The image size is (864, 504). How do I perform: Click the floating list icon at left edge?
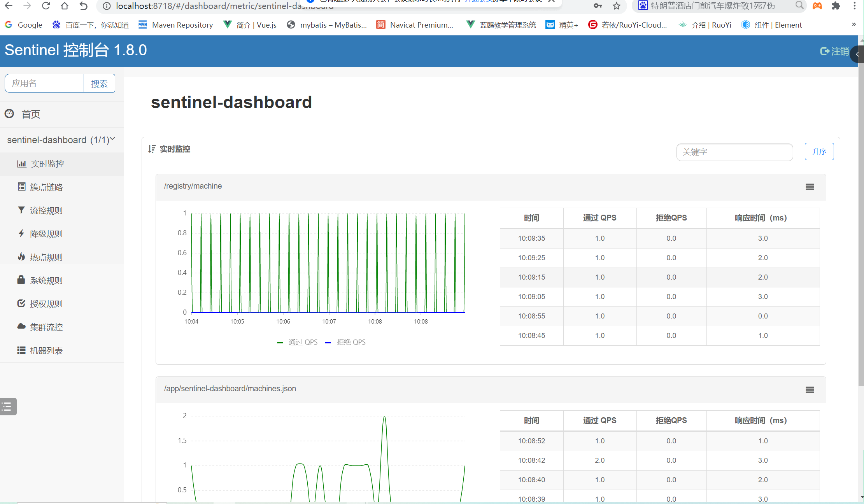(8, 407)
